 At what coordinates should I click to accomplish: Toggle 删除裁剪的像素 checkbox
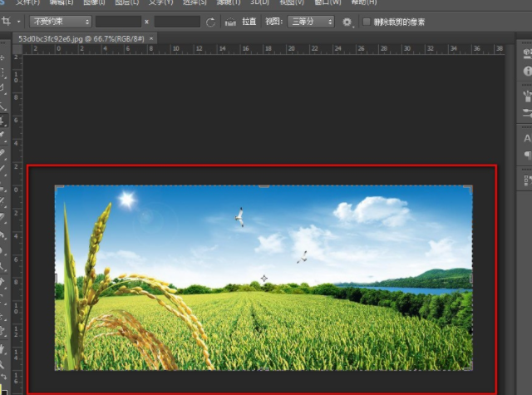(x=367, y=22)
